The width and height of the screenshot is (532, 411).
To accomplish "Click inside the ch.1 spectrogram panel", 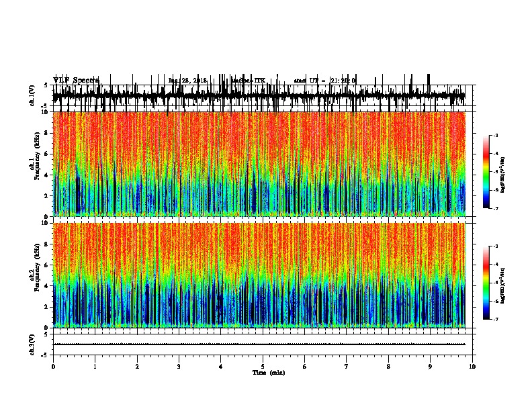I will [259, 164].
